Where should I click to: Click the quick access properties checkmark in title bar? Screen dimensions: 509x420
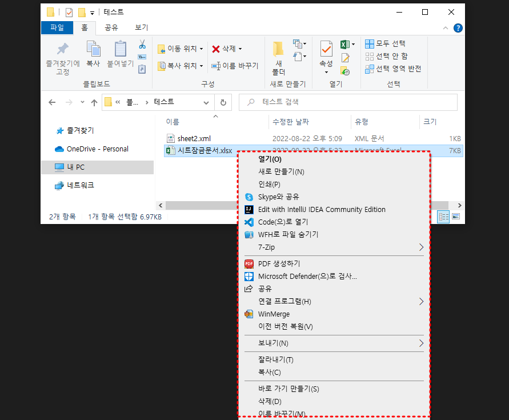pos(69,13)
